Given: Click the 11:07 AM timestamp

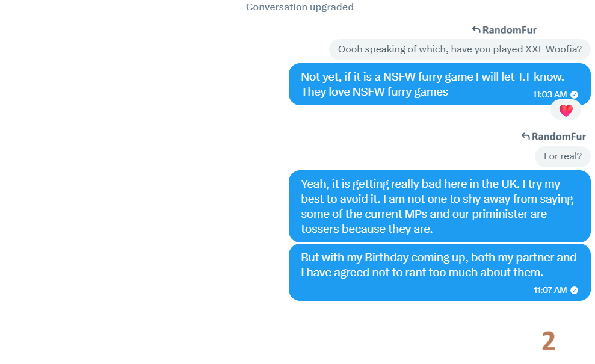Looking at the screenshot, I should [x=550, y=290].
